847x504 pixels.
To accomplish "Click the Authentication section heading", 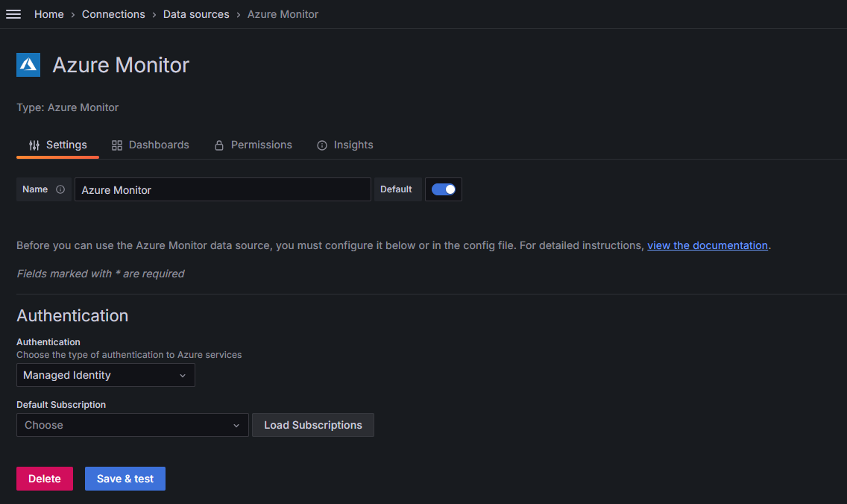I will point(72,315).
